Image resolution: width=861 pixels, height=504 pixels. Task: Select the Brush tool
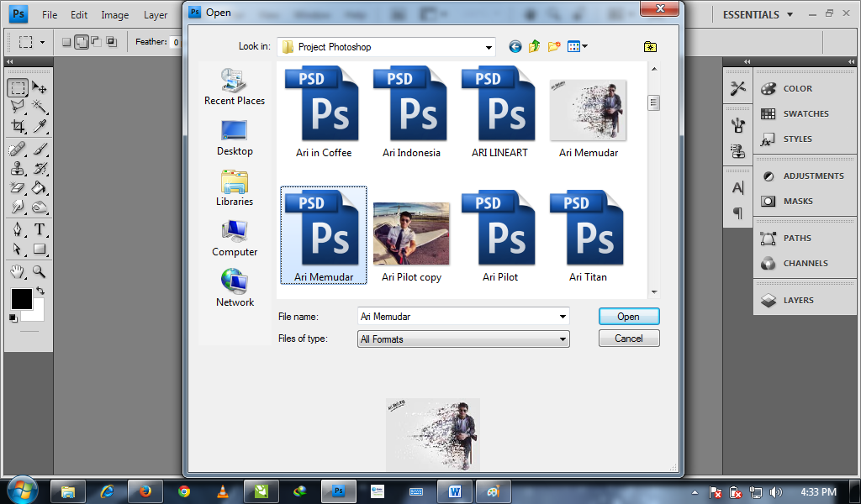39,149
